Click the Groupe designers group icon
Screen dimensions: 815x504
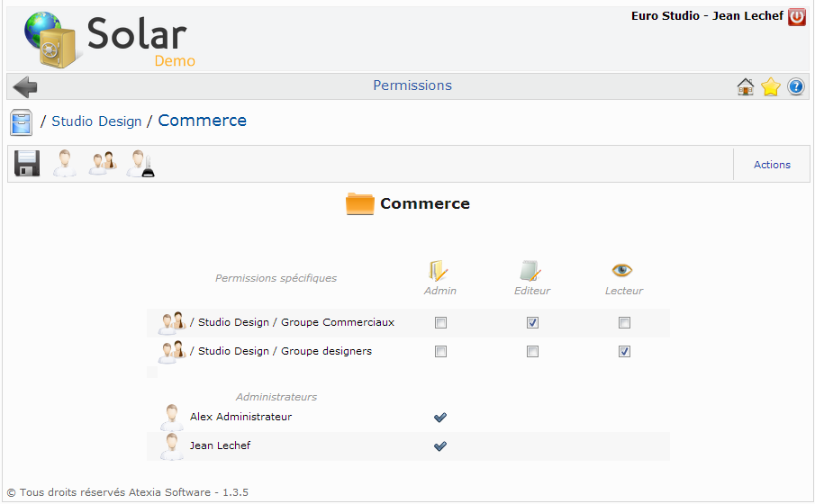click(x=172, y=352)
